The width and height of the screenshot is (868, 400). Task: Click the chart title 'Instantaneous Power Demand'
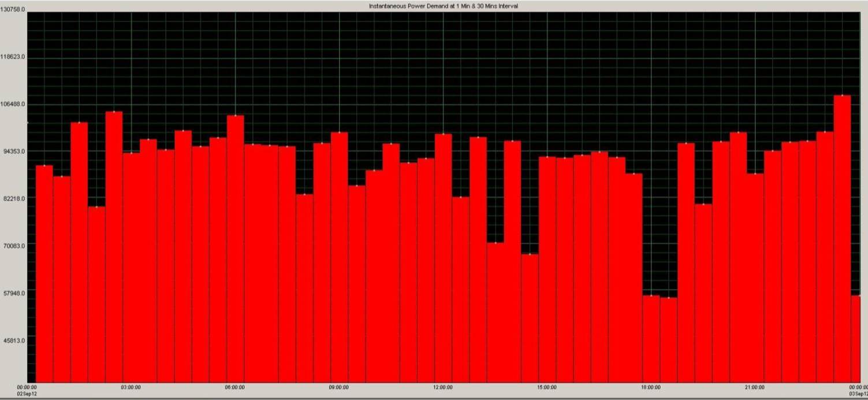pos(443,6)
